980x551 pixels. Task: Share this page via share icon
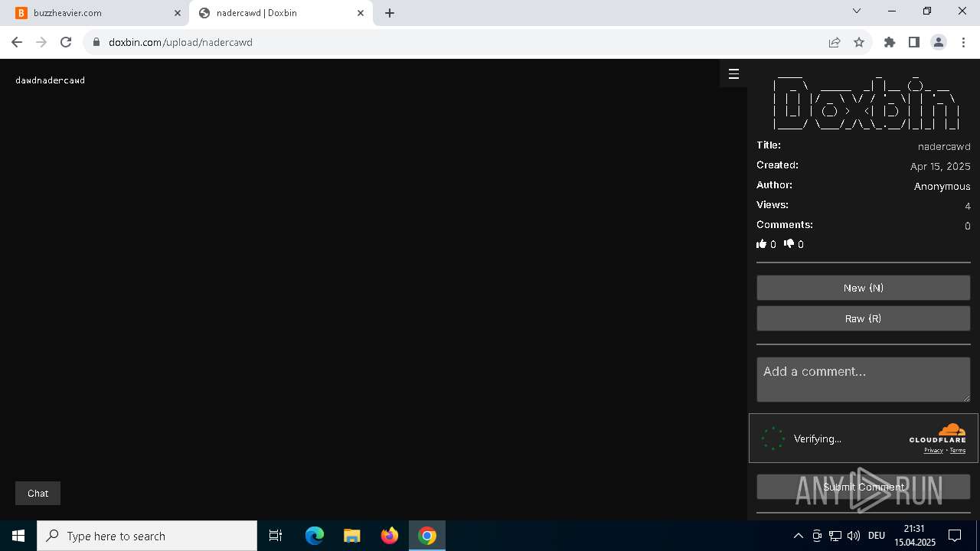835,42
